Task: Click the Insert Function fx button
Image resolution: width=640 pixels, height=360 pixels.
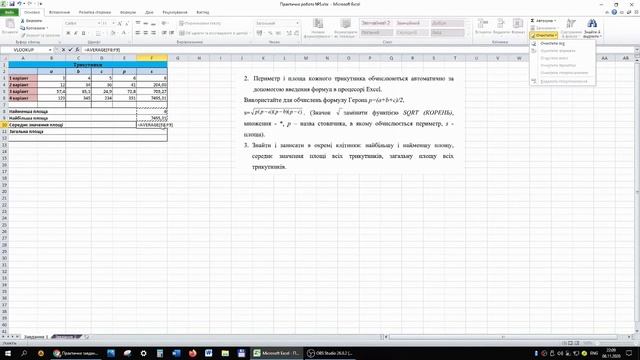Action: click(77, 50)
